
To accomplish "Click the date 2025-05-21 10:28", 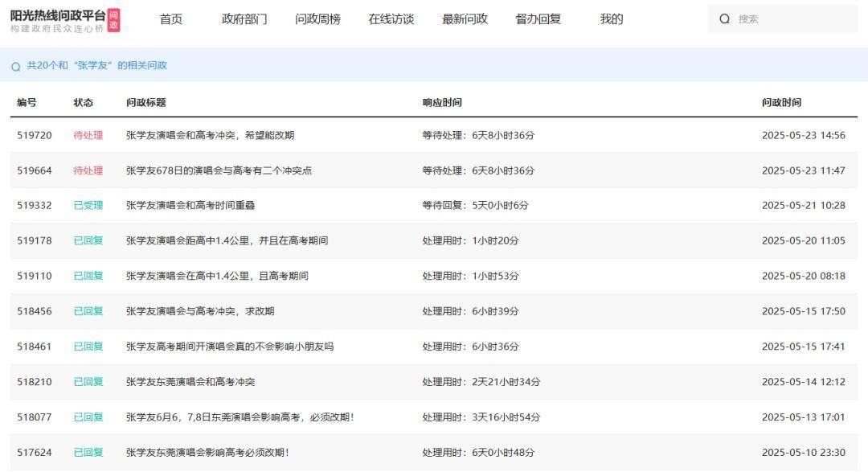I will (x=803, y=206).
